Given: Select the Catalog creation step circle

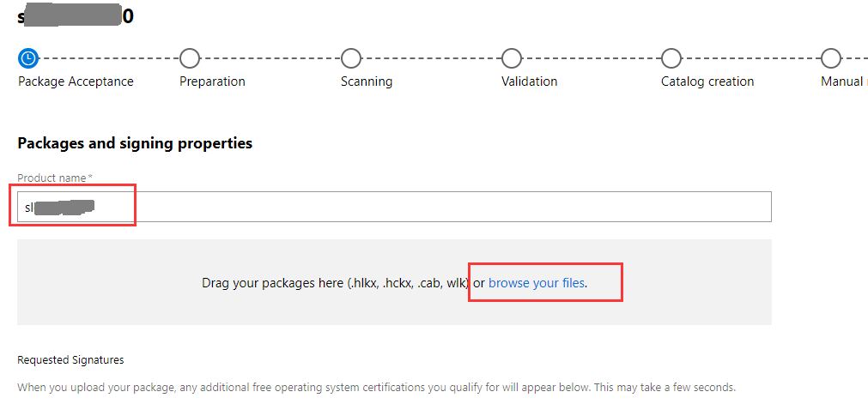Looking at the screenshot, I should 671,57.
